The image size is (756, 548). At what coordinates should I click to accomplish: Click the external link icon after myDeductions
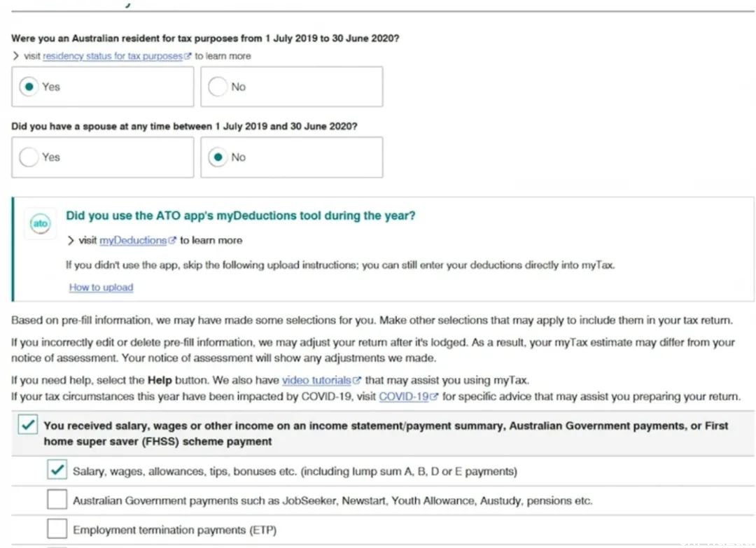coord(172,239)
